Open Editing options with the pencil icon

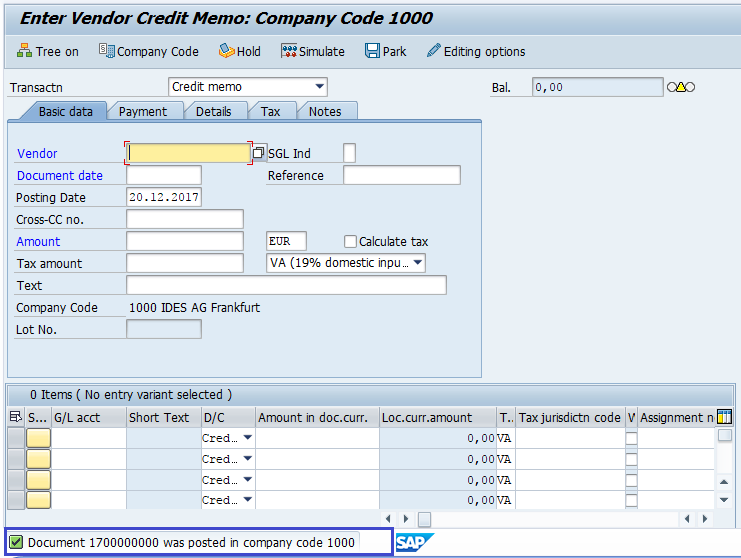pos(433,51)
